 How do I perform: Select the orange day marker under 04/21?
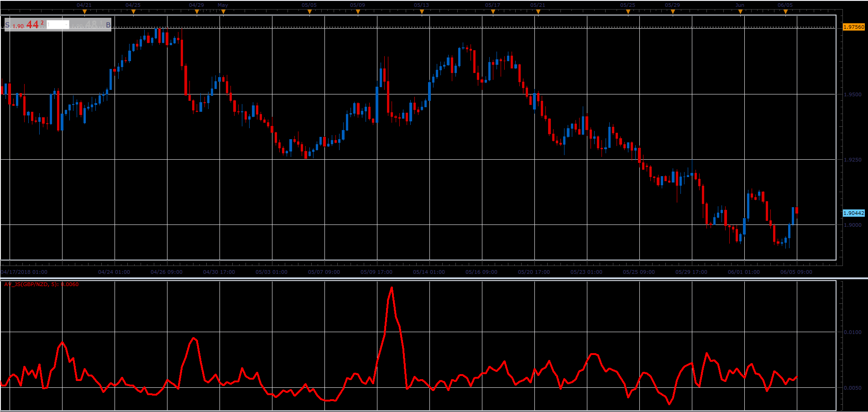pyautogui.click(x=84, y=12)
